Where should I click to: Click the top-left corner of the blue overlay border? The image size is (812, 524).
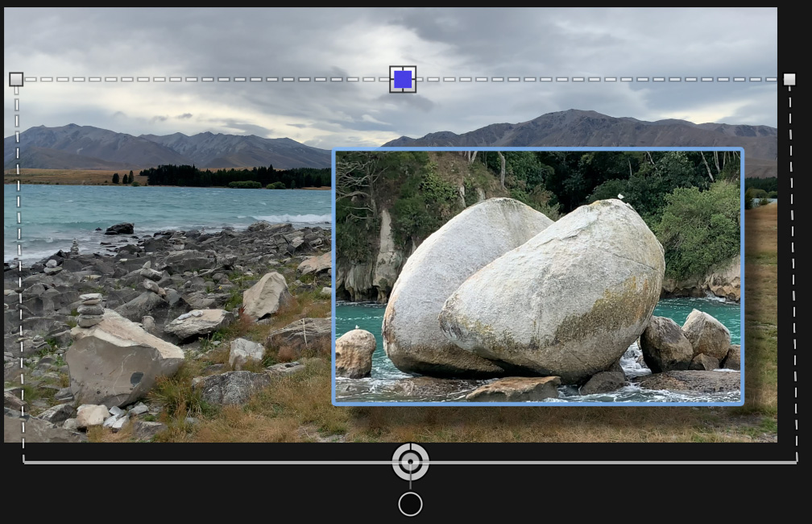334,150
